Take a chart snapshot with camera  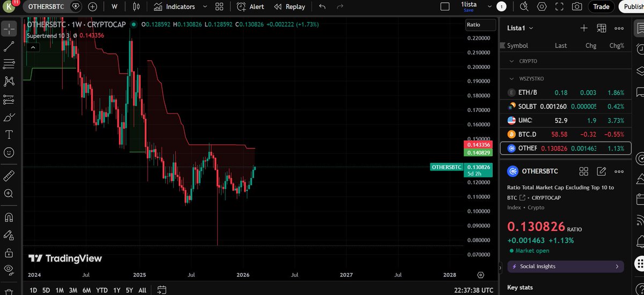577,6
